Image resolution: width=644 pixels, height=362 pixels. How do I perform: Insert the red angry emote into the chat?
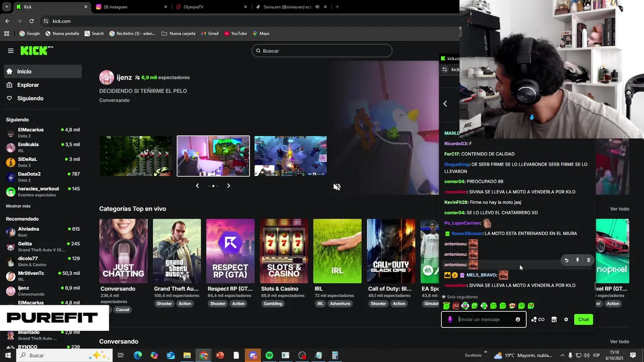(x=456, y=306)
